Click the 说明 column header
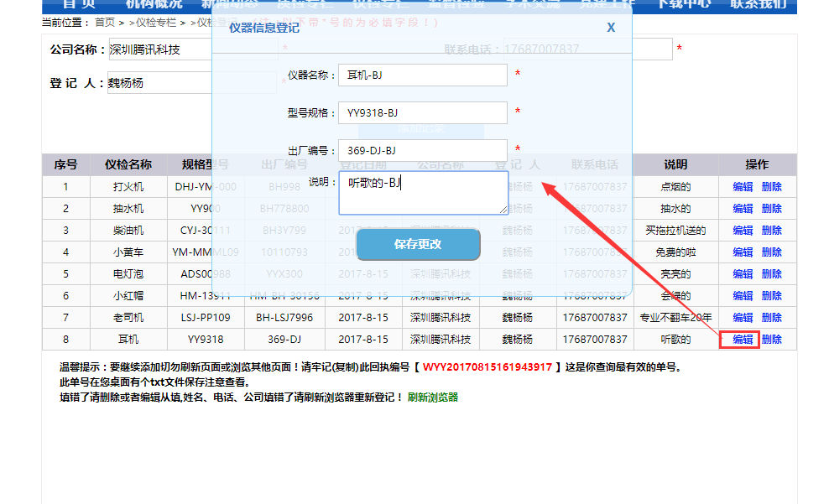This screenshot has height=504, width=829. (675, 164)
